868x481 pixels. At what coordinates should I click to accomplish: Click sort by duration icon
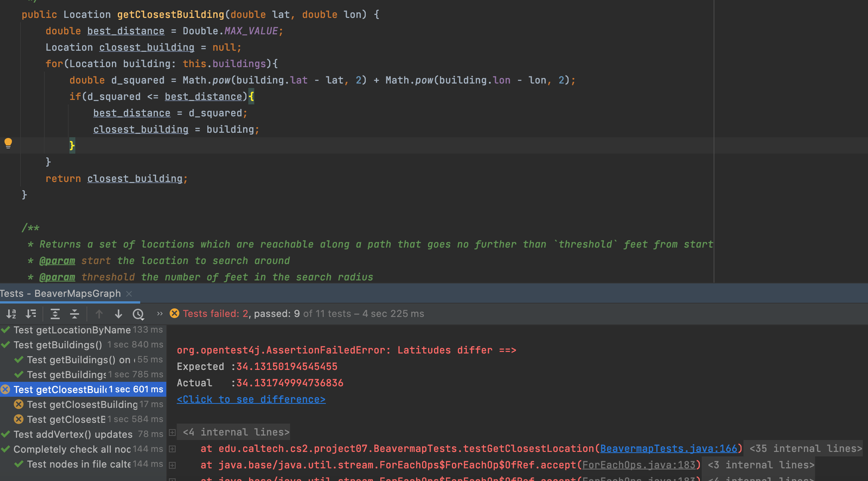31,314
